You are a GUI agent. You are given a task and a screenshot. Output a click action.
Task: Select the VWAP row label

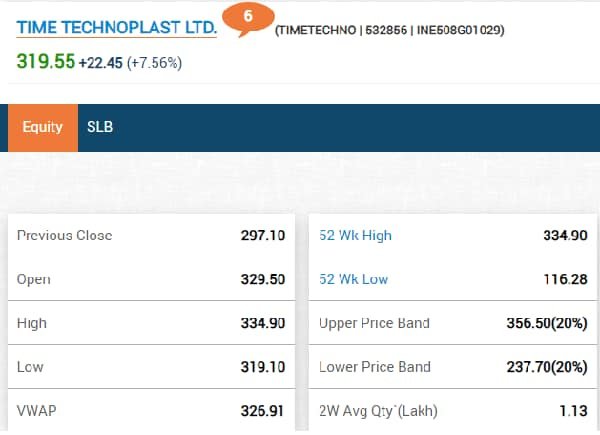36,410
